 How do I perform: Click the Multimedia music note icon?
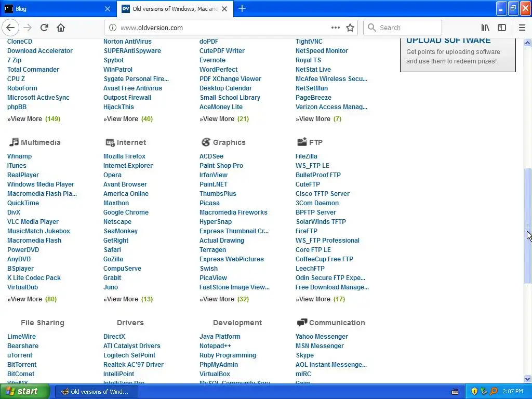(14, 142)
